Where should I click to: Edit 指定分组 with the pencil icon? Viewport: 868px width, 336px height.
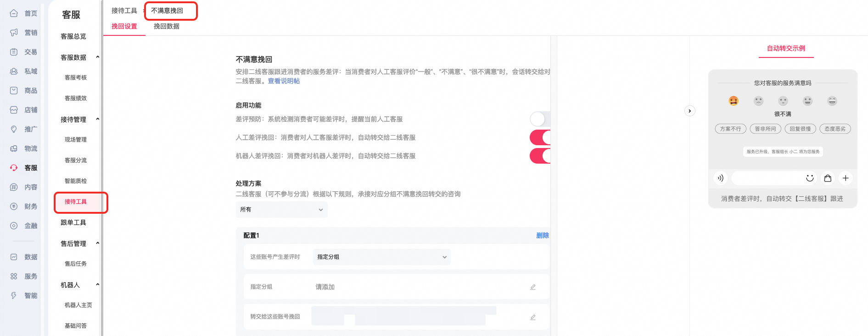click(x=533, y=287)
